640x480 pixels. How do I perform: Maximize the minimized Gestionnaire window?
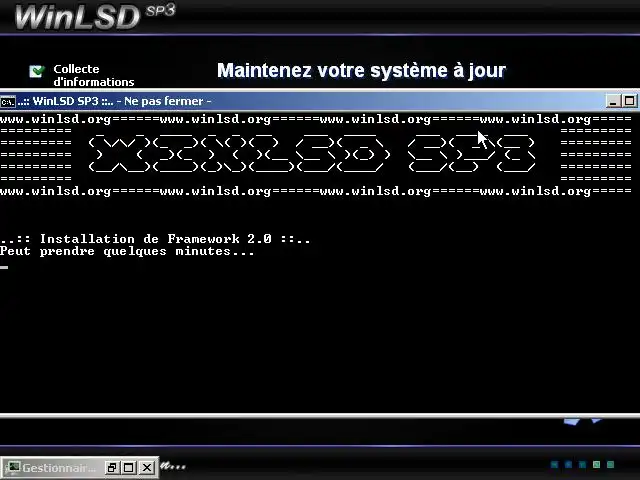coord(129,467)
